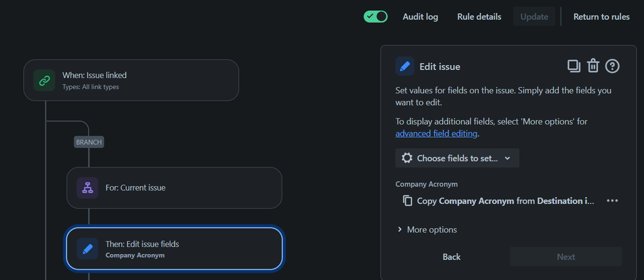Click the Next button
Viewport: 644px width, 280px height.
(x=566, y=257)
